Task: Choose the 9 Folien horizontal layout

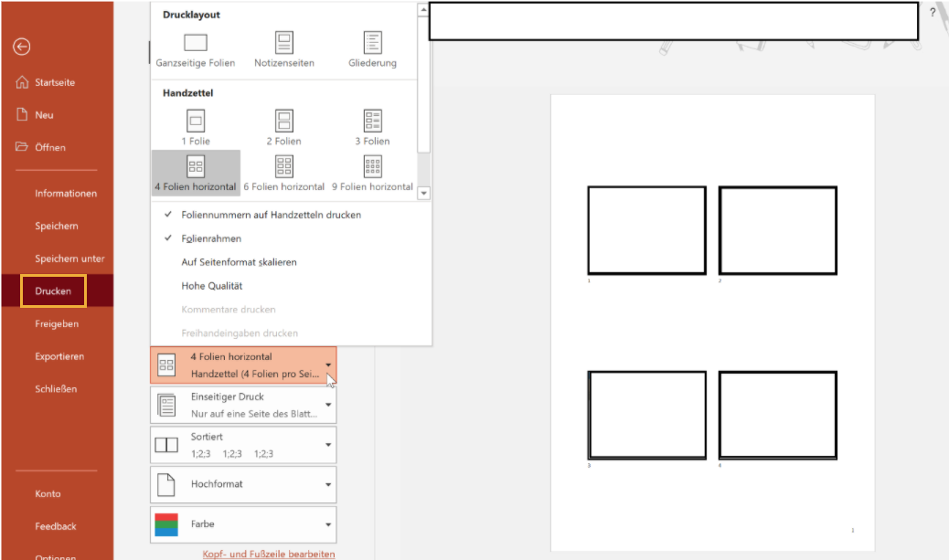Action: (x=372, y=167)
